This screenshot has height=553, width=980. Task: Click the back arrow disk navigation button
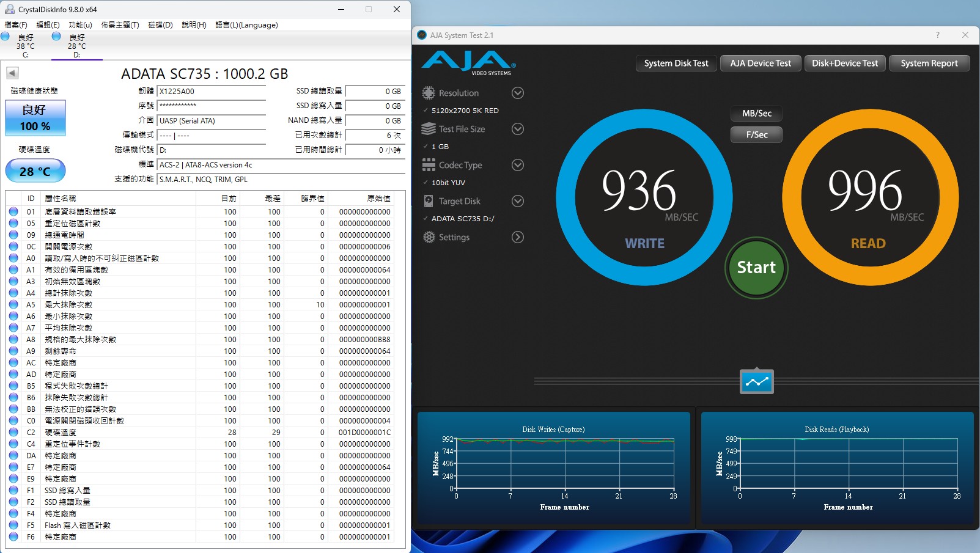coord(12,73)
